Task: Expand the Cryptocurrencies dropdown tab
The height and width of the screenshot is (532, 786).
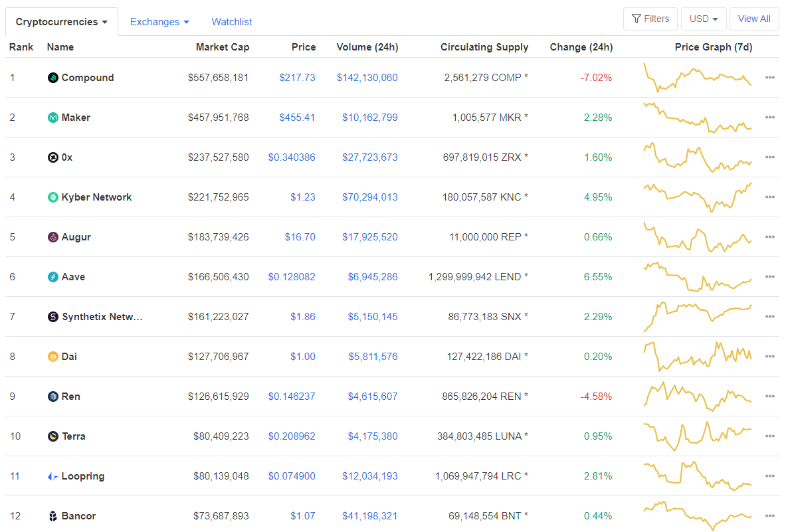Action: point(62,22)
